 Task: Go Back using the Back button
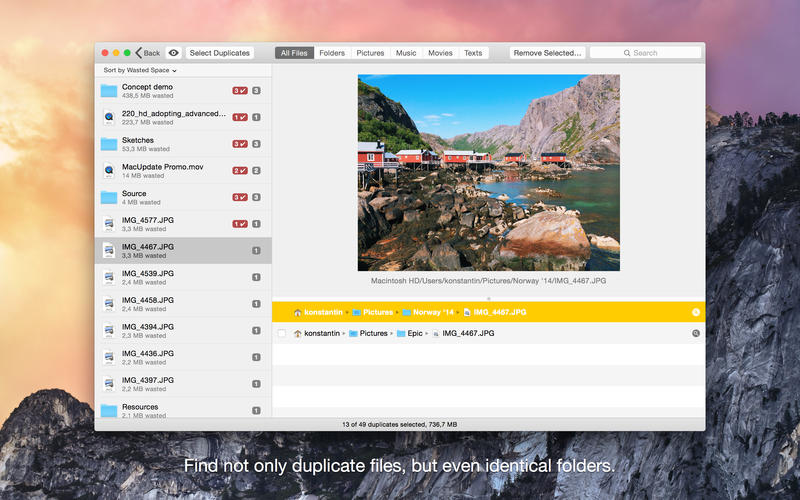[x=147, y=53]
